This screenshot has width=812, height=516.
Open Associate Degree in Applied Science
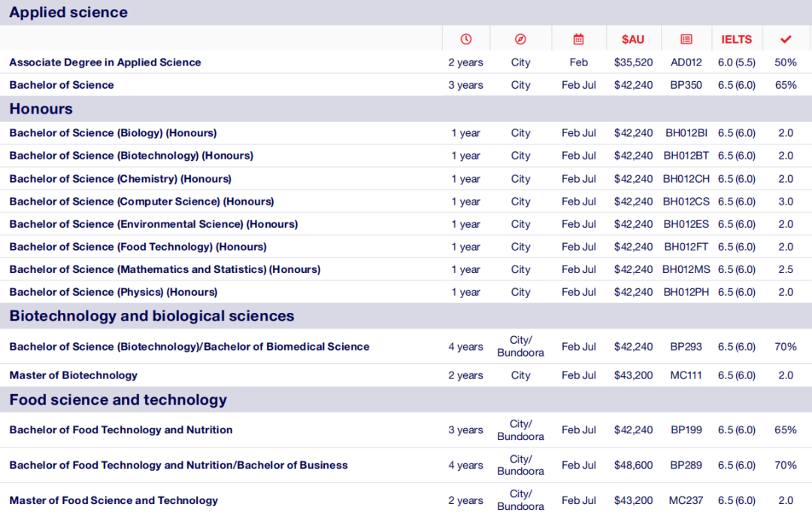point(105,62)
